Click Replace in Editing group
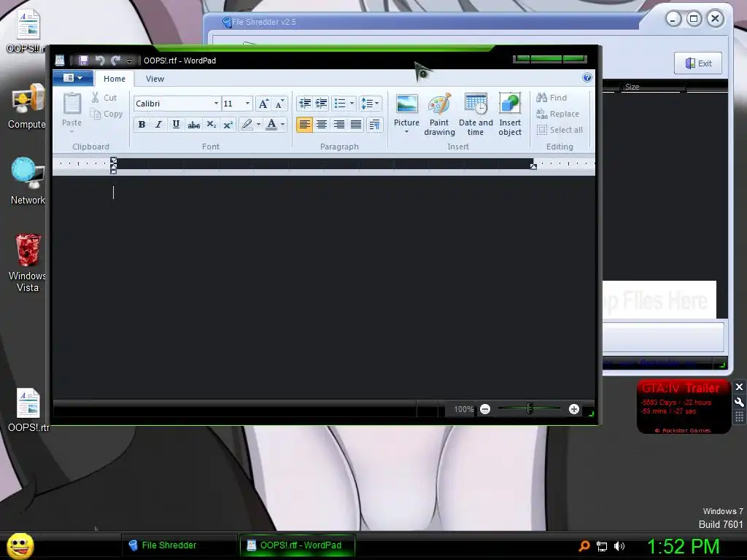The width and height of the screenshot is (747, 560). tap(558, 114)
